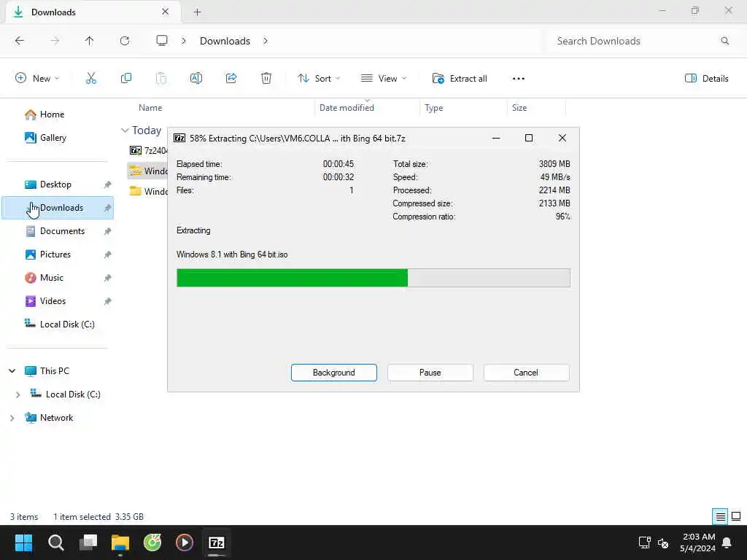747x560 pixels.
Task: Go back with the left arrow
Action: click(20, 41)
